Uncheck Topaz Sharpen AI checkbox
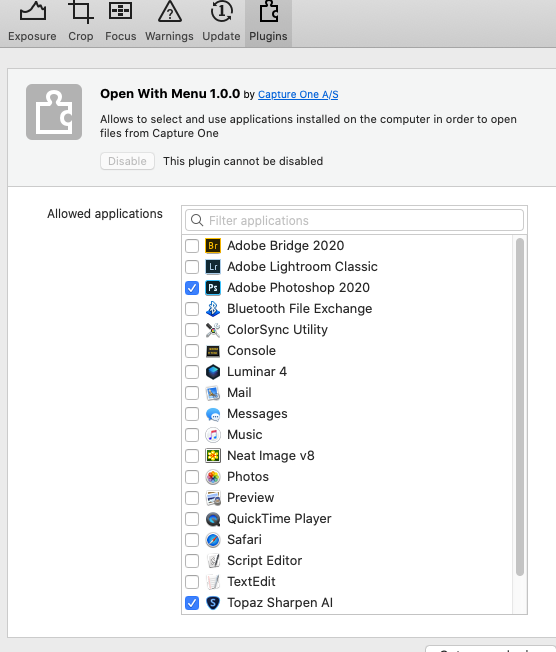This screenshot has height=652, width=556. 192,603
